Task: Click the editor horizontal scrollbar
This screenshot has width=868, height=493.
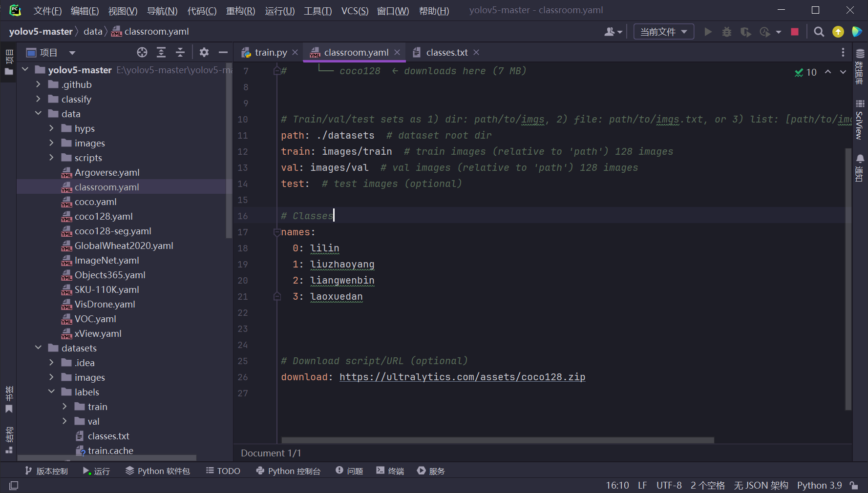Action: pos(498,440)
